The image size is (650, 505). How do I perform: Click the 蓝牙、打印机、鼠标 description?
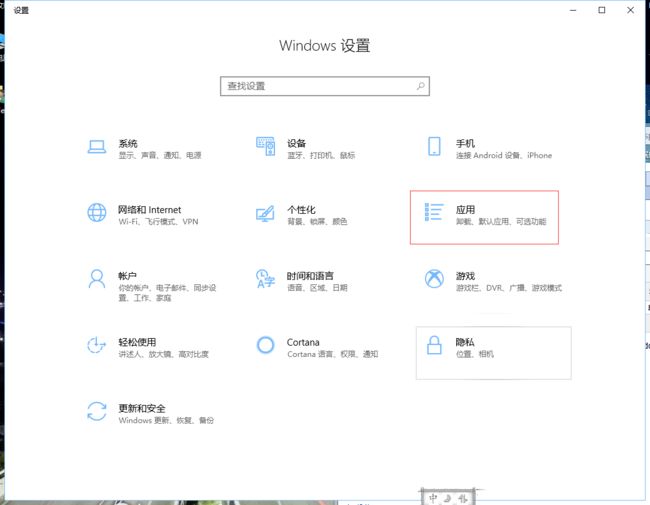click(x=321, y=155)
